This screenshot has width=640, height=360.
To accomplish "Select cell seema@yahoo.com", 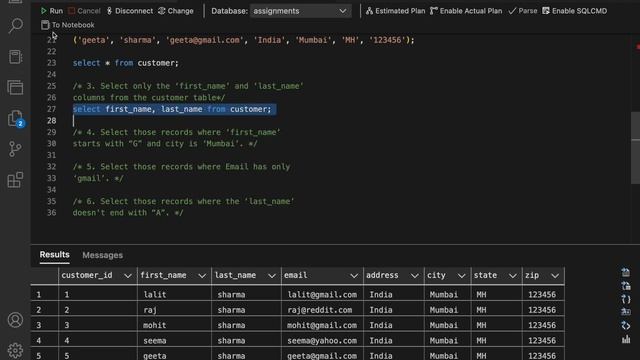I will [322, 340].
